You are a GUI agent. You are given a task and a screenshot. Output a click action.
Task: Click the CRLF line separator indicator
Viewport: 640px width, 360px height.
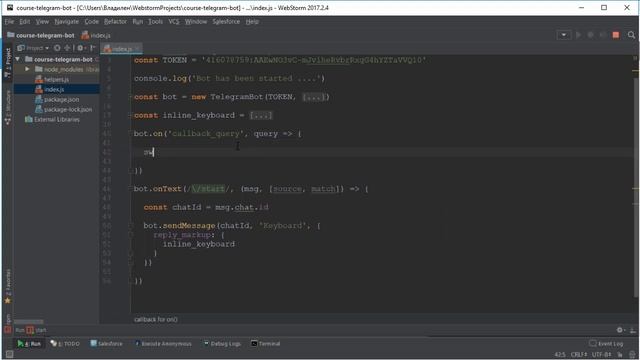click(579, 355)
